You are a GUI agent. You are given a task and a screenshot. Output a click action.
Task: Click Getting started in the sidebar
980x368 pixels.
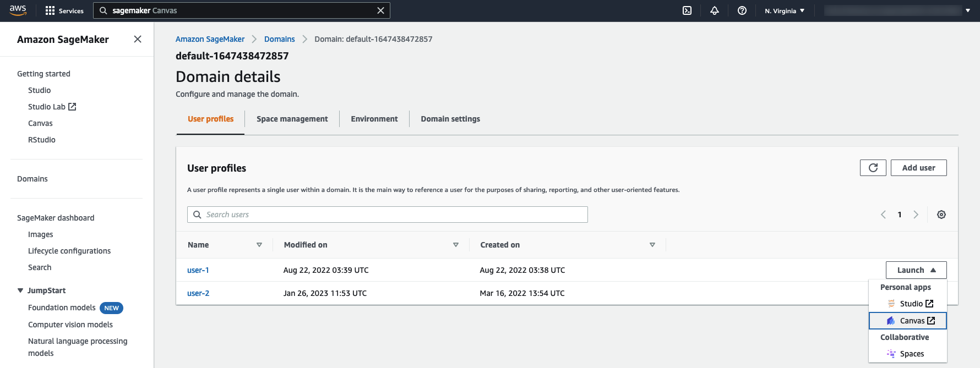click(43, 74)
